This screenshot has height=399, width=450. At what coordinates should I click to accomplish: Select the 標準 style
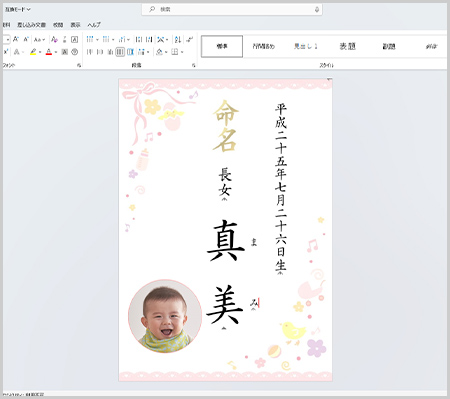222,46
